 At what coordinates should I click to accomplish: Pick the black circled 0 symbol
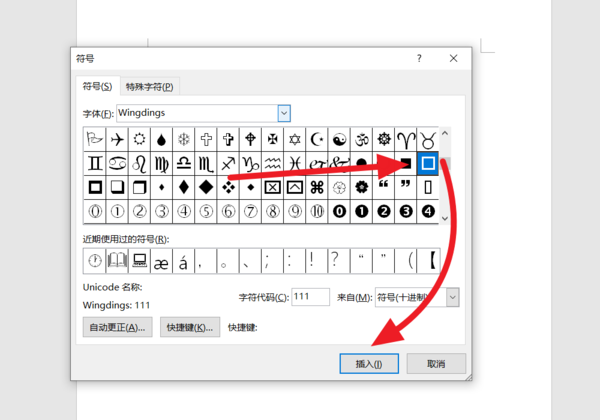[x=339, y=211]
